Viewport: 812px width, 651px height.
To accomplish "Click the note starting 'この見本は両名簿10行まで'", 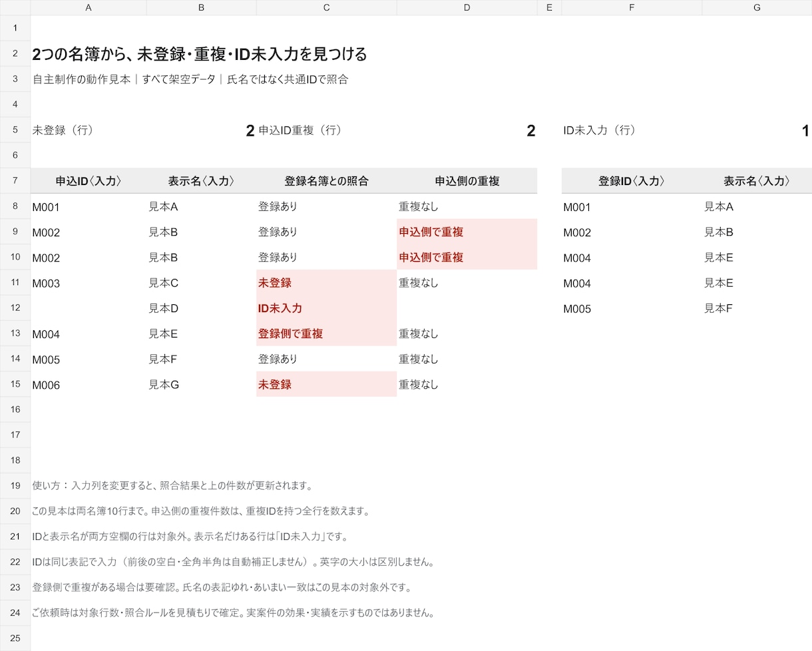I will (x=200, y=511).
